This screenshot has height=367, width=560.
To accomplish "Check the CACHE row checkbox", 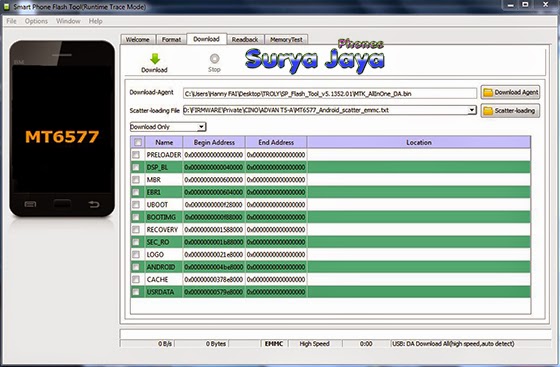I will 136,279.
